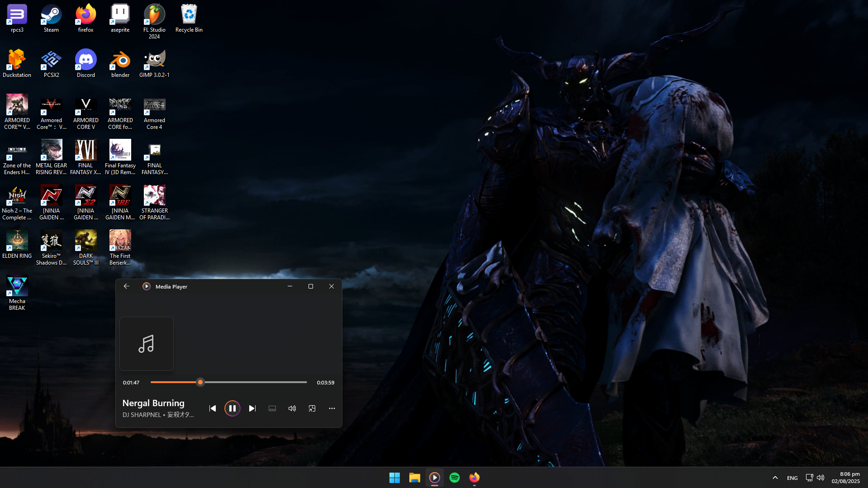Viewport: 868px width, 488px height.
Task: Select the FL Studio 2024 shortcut
Action: [154, 22]
